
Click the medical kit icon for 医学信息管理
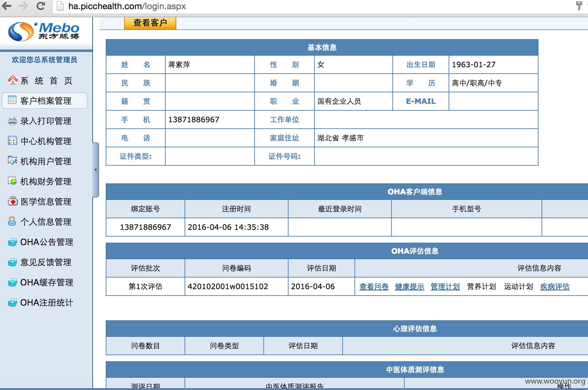pos(13,201)
